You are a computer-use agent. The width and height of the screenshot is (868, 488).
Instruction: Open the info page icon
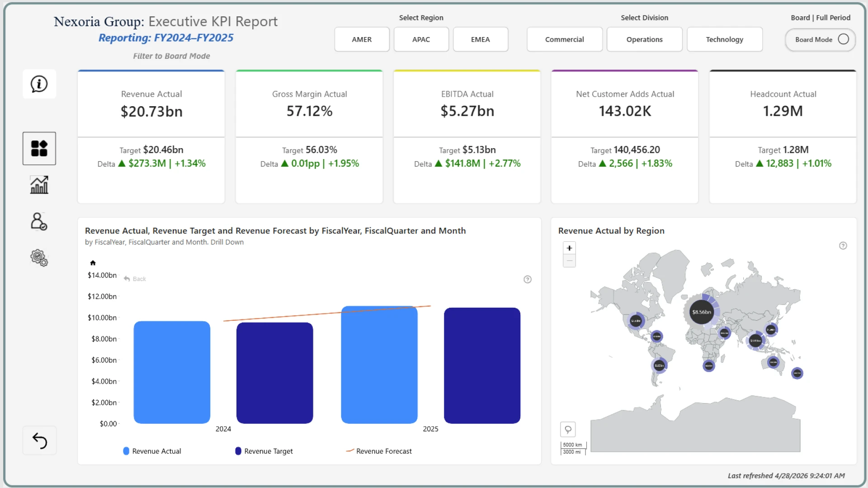(x=39, y=84)
